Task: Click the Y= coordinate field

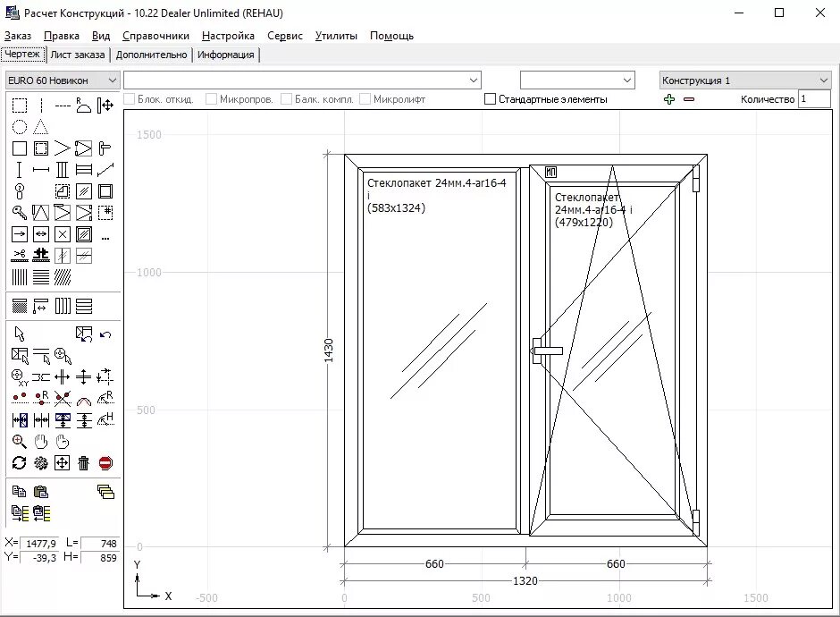Action: pyautogui.click(x=39, y=558)
